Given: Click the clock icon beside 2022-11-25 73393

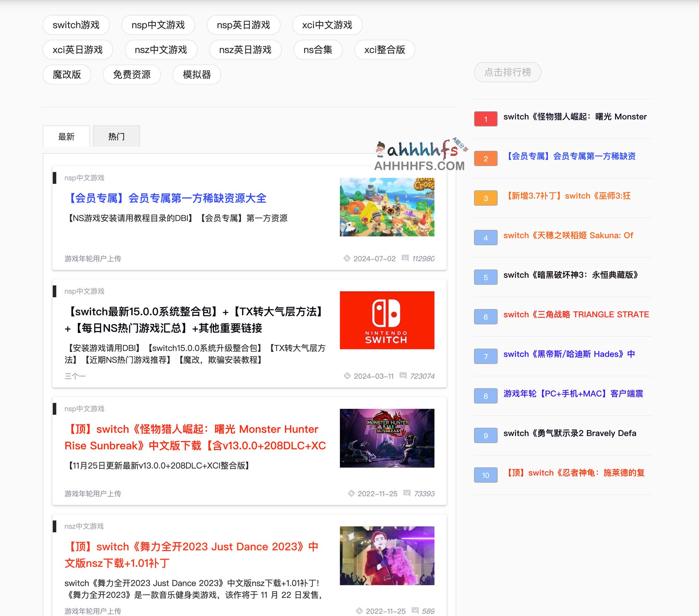Looking at the screenshot, I should click(351, 493).
